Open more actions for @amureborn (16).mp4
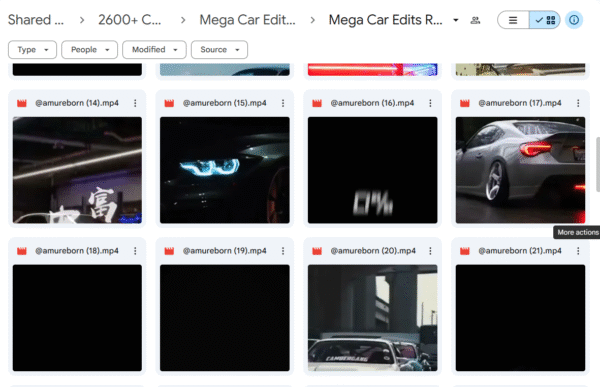The width and height of the screenshot is (600, 387). click(430, 103)
